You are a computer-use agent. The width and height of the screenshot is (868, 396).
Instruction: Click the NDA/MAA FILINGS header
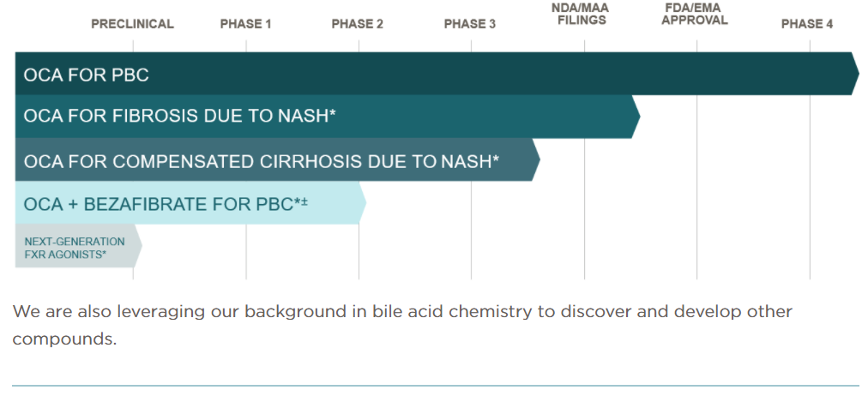[x=581, y=15]
